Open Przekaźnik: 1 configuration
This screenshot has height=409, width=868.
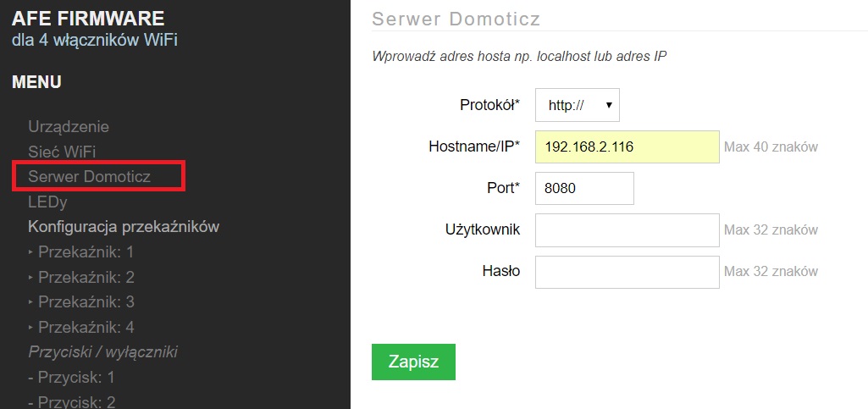tap(86, 252)
